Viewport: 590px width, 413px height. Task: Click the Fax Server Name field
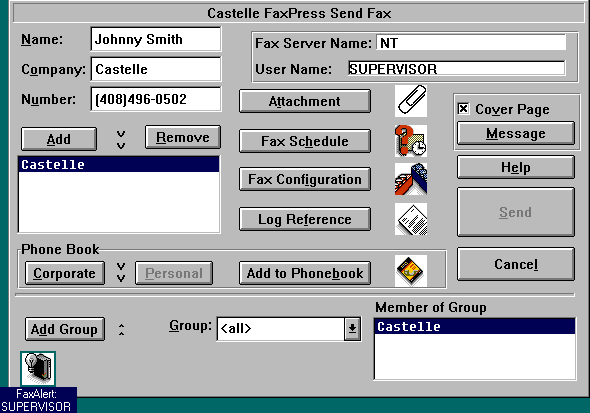(x=471, y=43)
